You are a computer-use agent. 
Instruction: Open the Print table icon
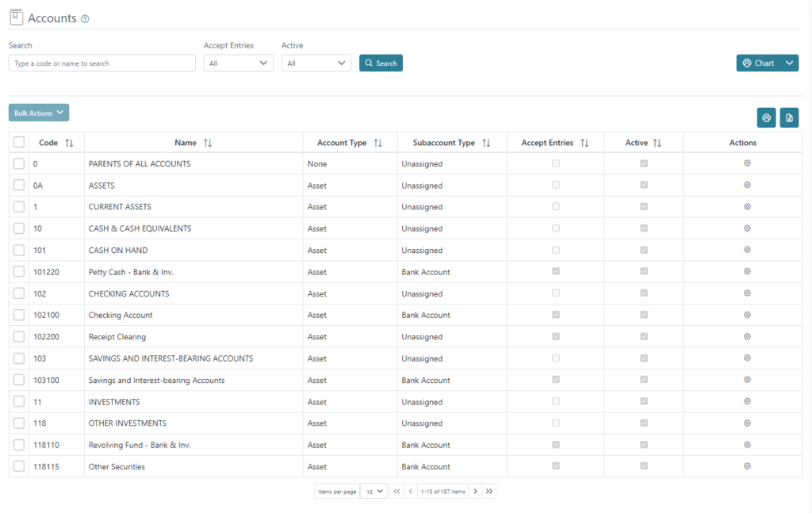point(766,117)
